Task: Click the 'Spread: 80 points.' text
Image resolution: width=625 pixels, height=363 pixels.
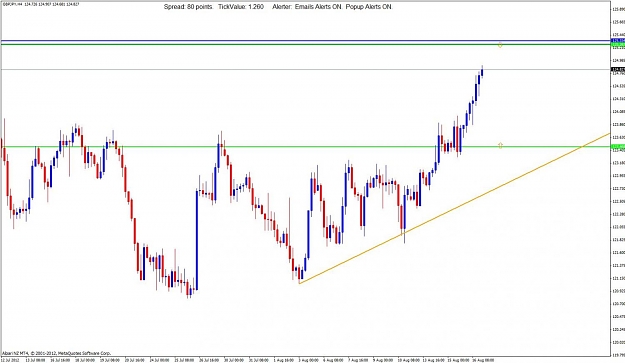Action: (189, 7)
